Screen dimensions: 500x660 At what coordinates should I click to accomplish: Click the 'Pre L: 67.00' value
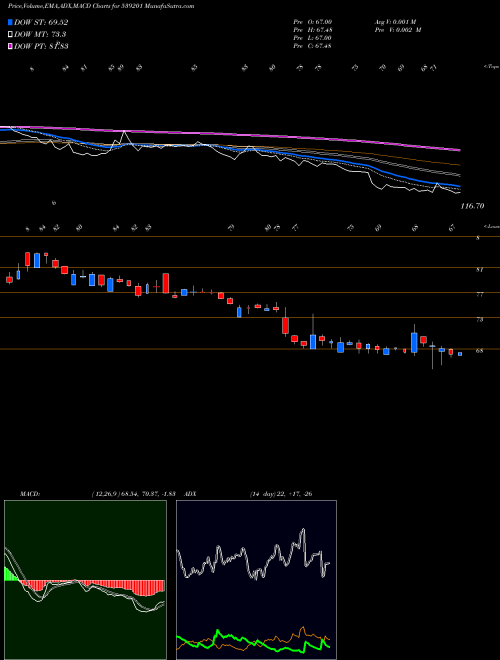tap(312, 37)
